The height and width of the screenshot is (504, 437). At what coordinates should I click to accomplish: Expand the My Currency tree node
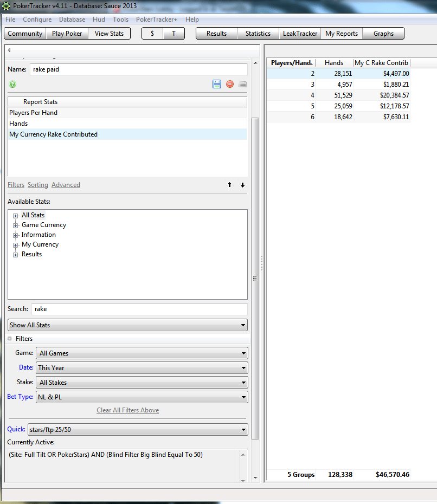click(x=15, y=245)
